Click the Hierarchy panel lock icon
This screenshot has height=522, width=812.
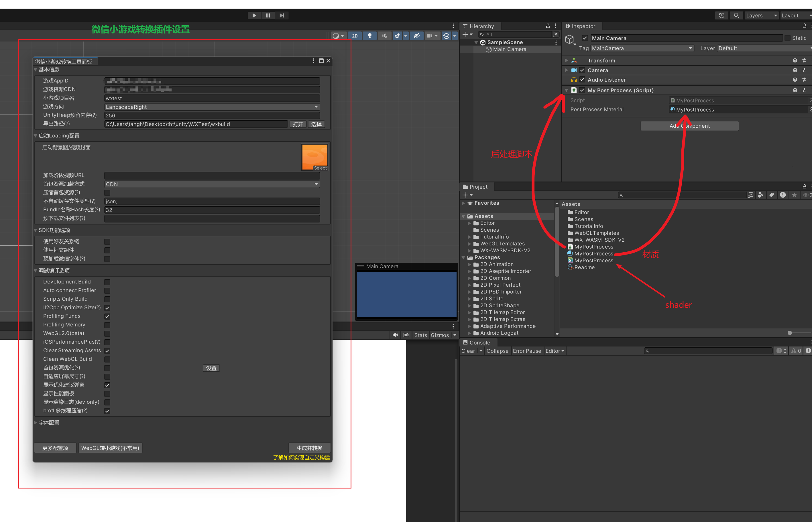coord(548,26)
